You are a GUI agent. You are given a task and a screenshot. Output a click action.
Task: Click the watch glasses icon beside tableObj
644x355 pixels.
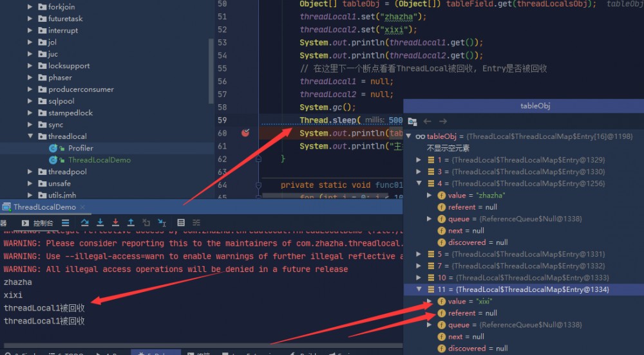click(420, 136)
